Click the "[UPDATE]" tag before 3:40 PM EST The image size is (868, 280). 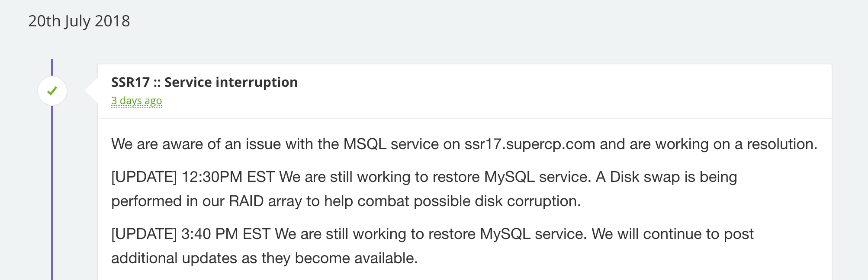pos(144,234)
